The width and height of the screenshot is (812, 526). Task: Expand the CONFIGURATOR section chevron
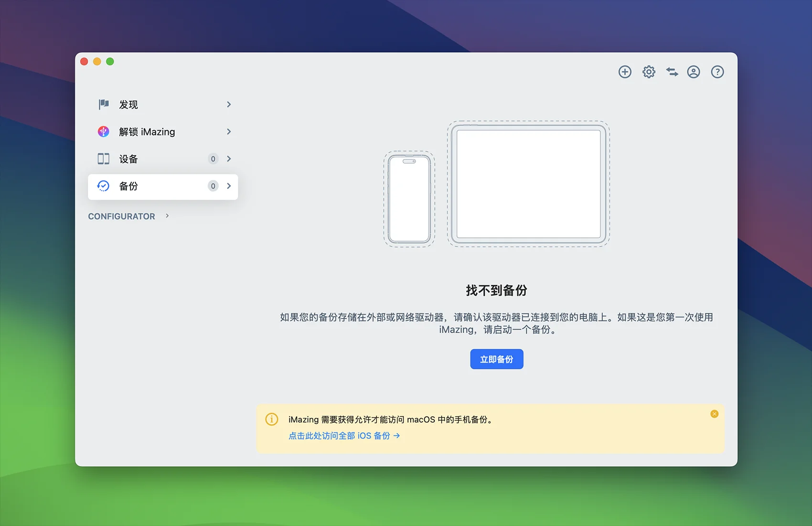point(167,216)
